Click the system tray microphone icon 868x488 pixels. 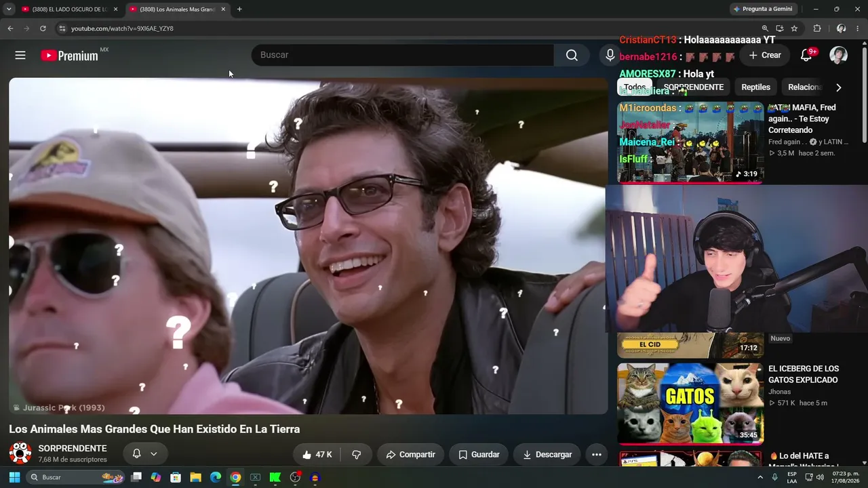[x=774, y=477]
